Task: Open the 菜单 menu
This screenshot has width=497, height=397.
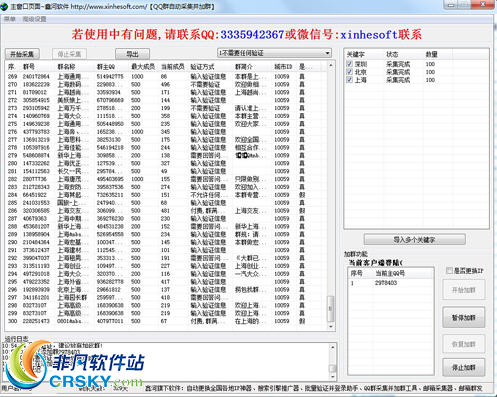Action: (x=10, y=19)
